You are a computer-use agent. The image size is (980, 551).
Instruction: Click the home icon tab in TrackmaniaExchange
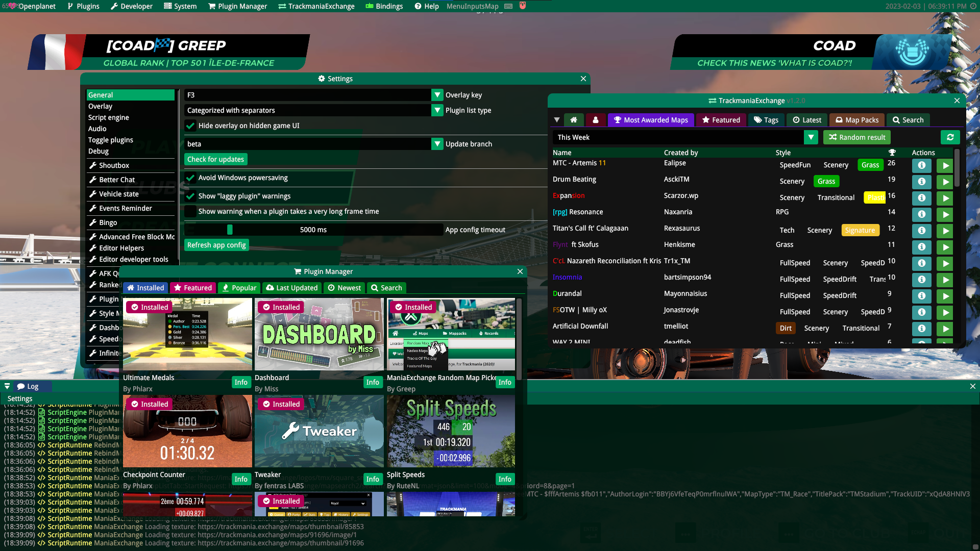[574, 120]
